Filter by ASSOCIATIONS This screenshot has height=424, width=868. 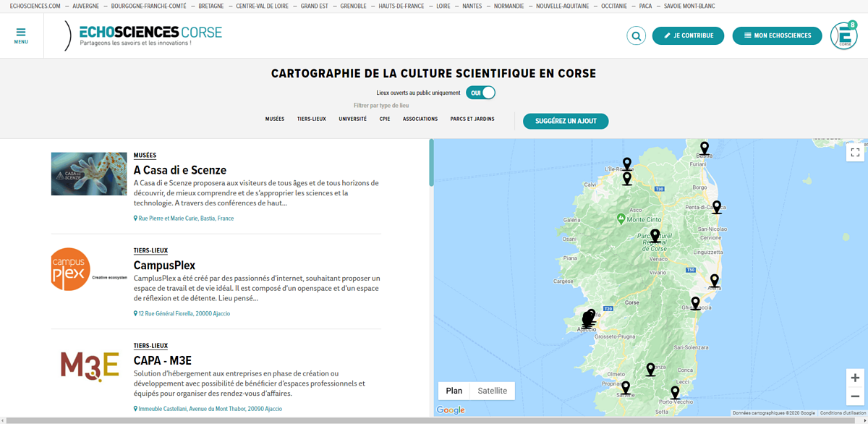420,119
